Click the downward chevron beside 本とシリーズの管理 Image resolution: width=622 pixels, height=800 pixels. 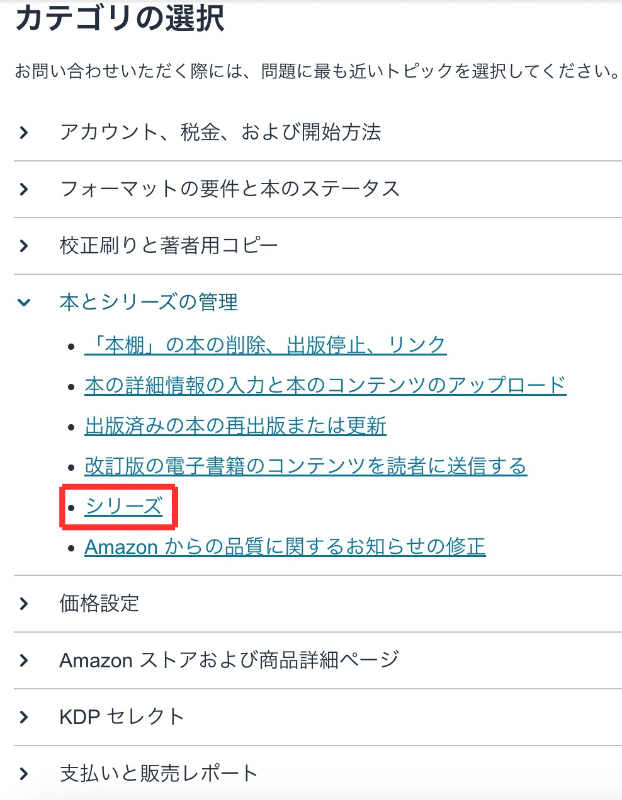click(x=24, y=301)
